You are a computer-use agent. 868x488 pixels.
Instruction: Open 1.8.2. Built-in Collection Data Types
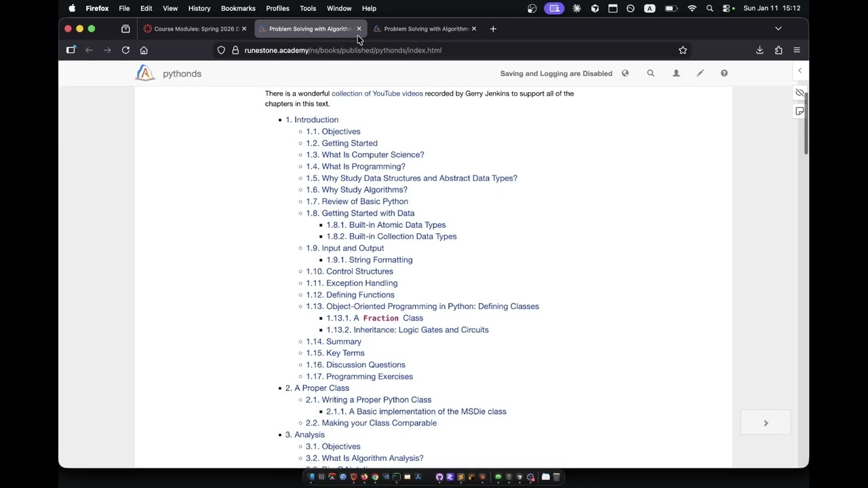[391, 237]
